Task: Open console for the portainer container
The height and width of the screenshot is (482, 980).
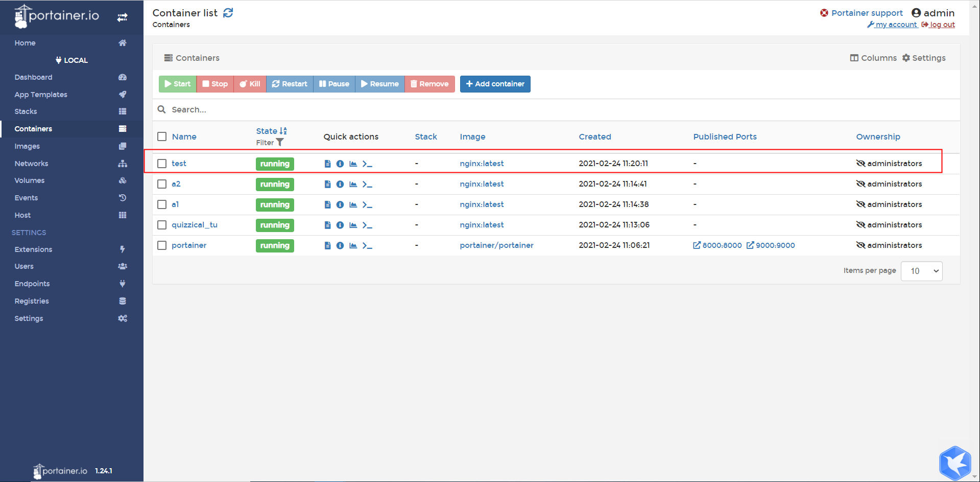Action: (x=367, y=245)
